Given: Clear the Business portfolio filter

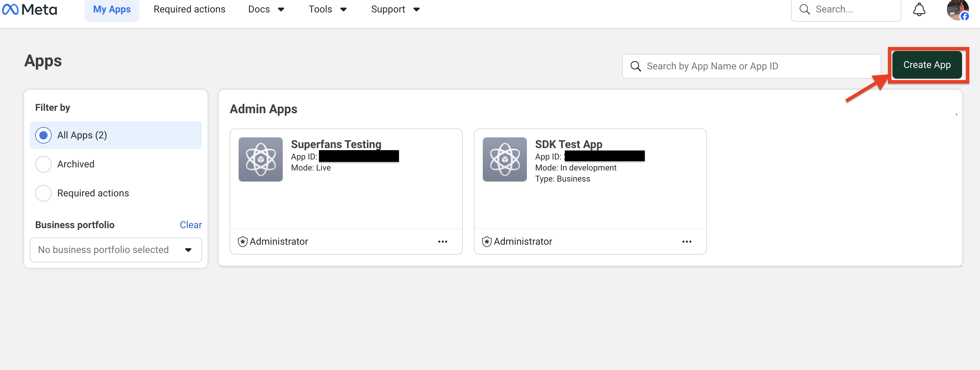Looking at the screenshot, I should point(191,225).
